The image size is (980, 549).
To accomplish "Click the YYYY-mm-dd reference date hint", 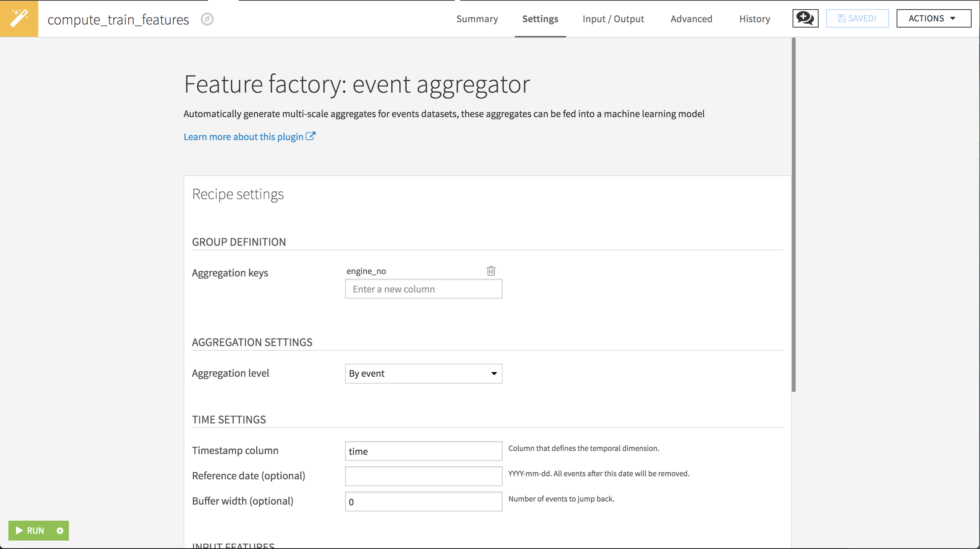I will click(599, 474).
